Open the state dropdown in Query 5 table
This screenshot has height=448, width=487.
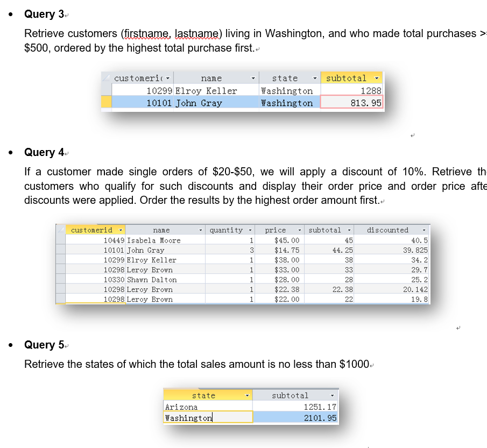247,395
